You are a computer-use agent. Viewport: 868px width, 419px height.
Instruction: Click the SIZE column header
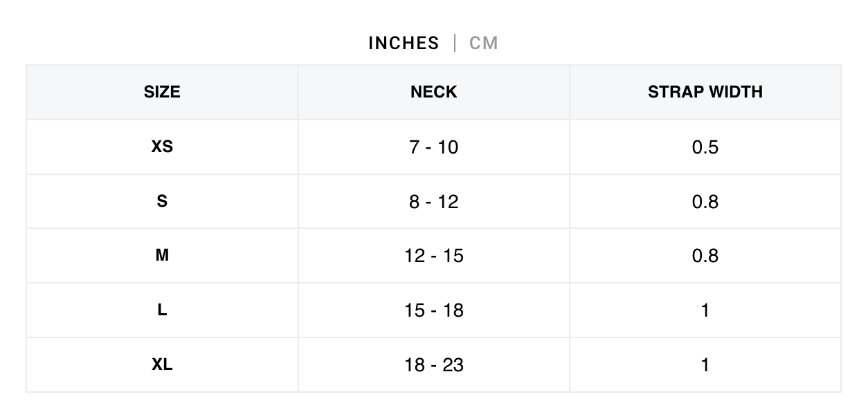[x=162, y=92]
